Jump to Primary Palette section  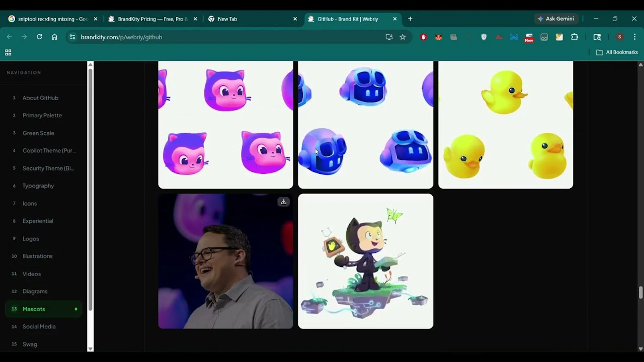(x=43, y=115)
